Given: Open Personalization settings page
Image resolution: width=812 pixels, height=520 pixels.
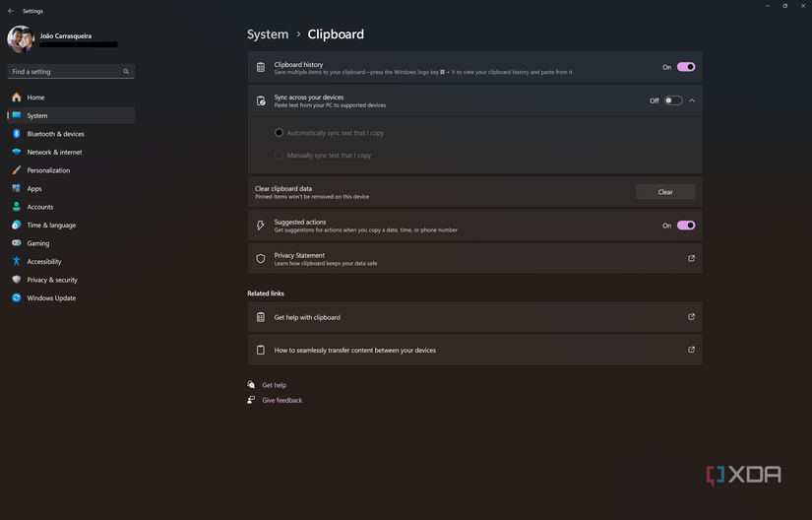Looking at the screenshot, I should click(71, 169).
